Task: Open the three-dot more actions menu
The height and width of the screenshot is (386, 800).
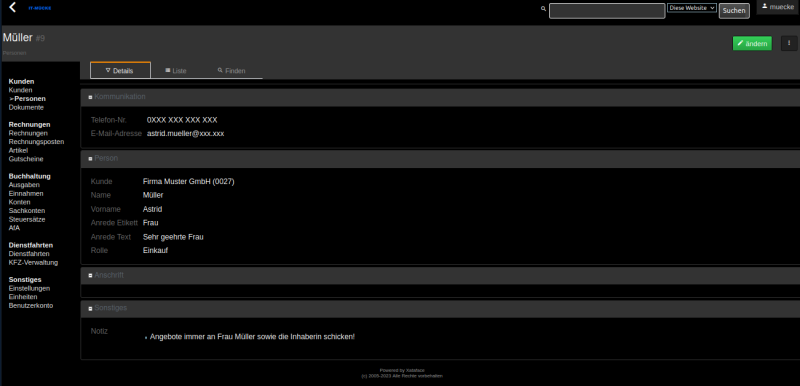Action: (x=789, y=43)
